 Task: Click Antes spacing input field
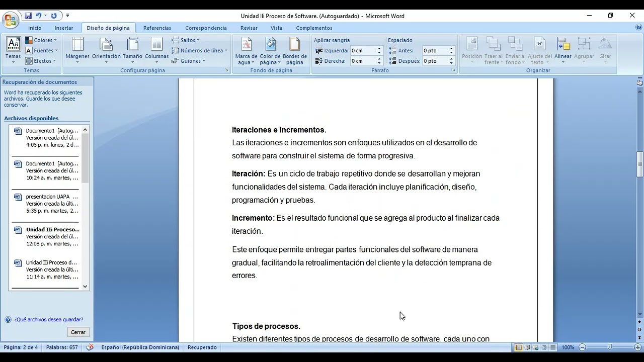click(x=435, y=51)
